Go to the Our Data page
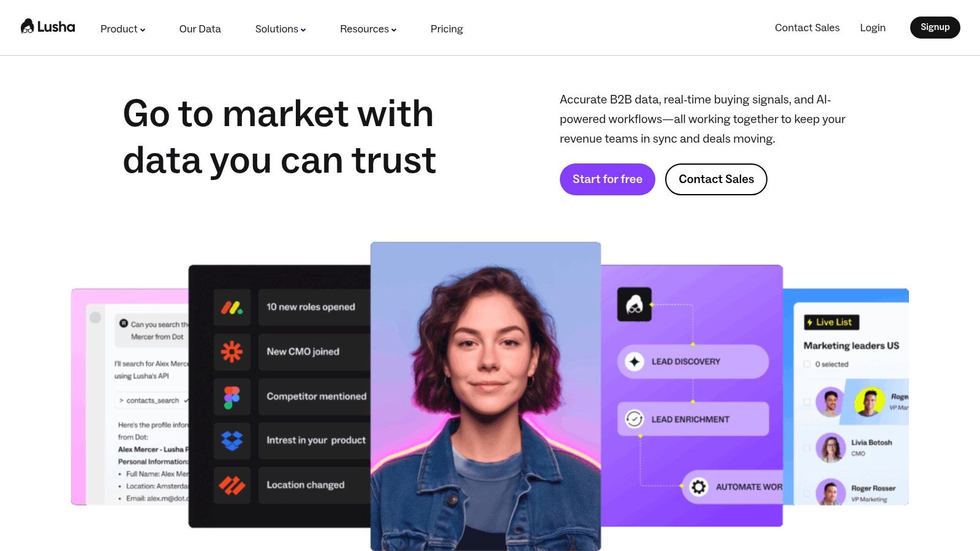Viewport: 980px width, 551px height. click(200, 29)
